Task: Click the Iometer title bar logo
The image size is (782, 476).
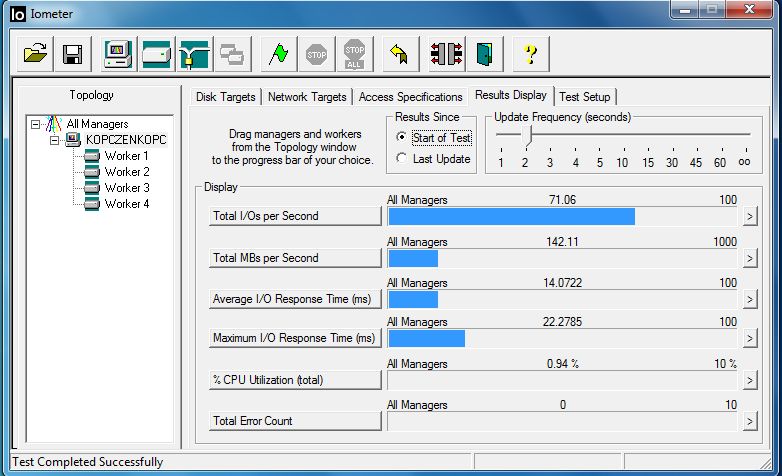Action: tap(17, 14)
